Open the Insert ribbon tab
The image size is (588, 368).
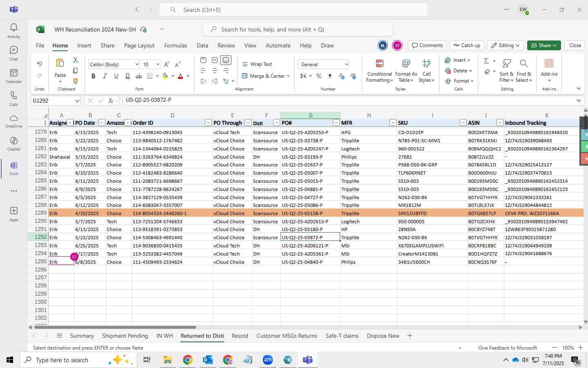pos(84,45)
